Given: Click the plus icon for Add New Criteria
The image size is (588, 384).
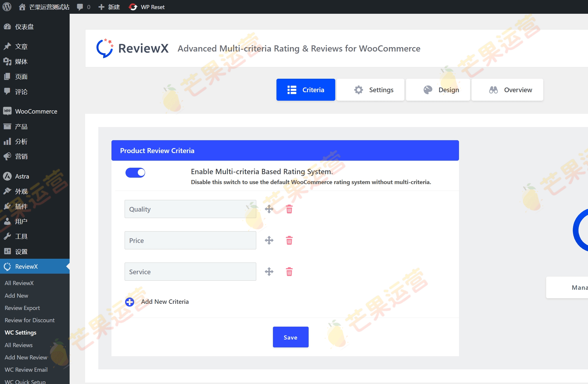Looking at the screenshot, I should 130,302.
